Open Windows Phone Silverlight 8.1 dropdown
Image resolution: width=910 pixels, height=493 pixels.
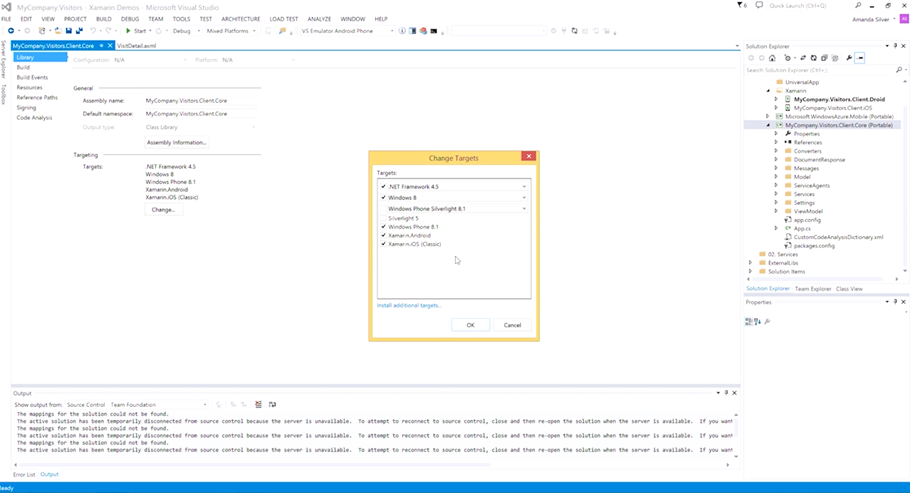(524, 208)
